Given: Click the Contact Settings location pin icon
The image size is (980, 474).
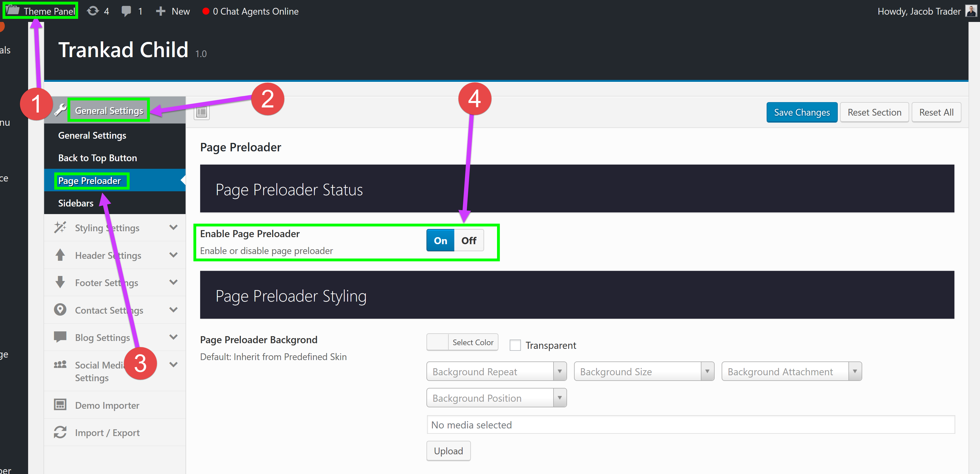Looking at the screenshot, I should coord(60,309).
